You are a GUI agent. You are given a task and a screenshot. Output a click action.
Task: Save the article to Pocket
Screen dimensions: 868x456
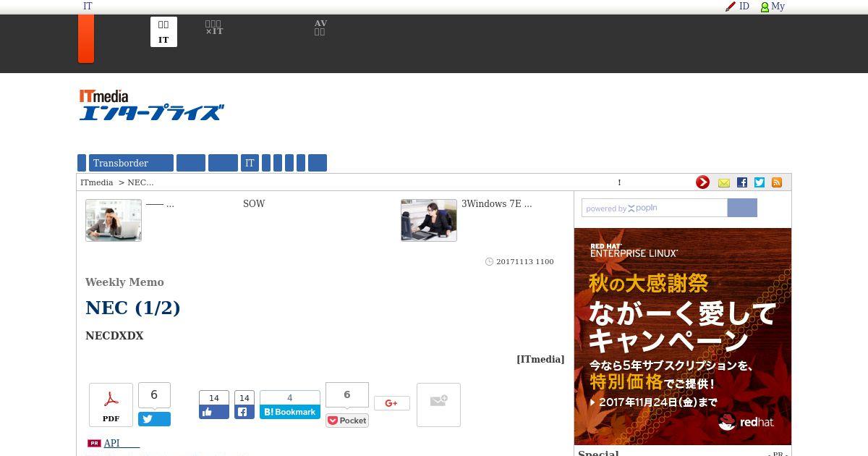coord(347,421)
